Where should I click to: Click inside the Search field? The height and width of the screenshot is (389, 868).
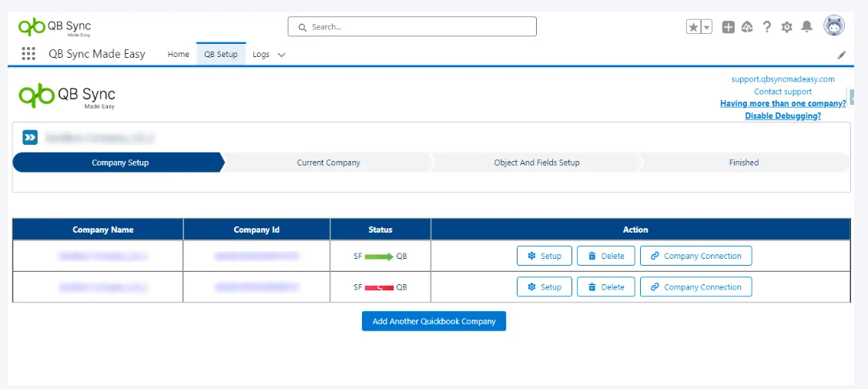point(412,26)
